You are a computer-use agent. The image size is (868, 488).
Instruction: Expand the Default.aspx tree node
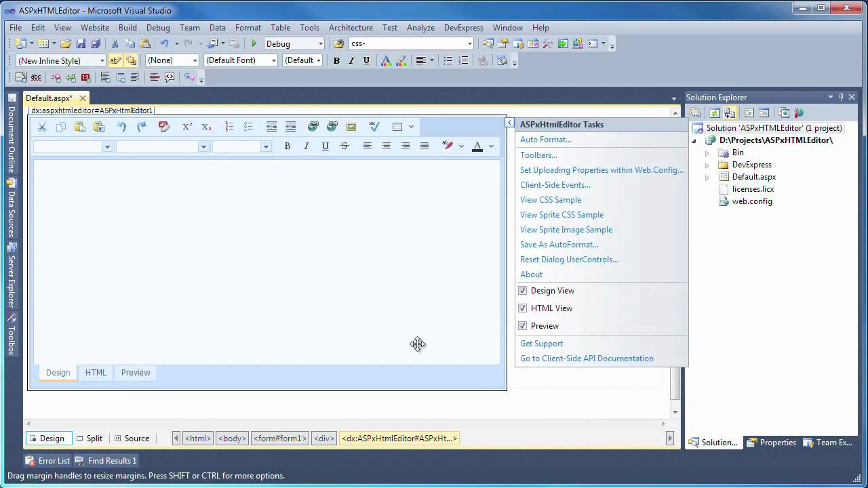707,177
